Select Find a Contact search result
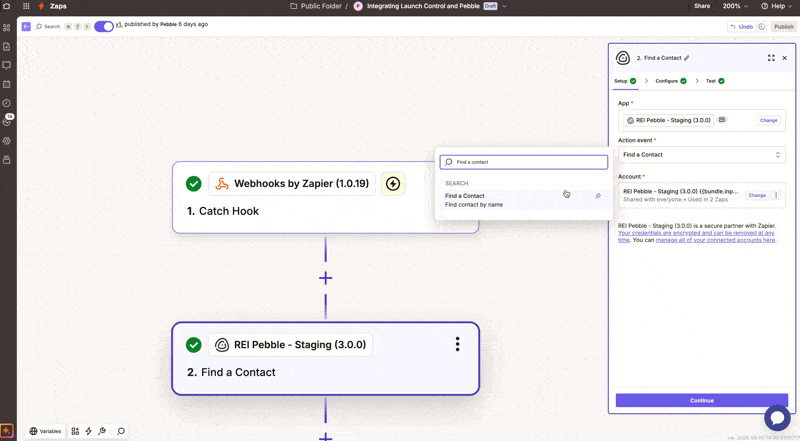Viewport: 800px width, 441px height. tap(523, 200)
